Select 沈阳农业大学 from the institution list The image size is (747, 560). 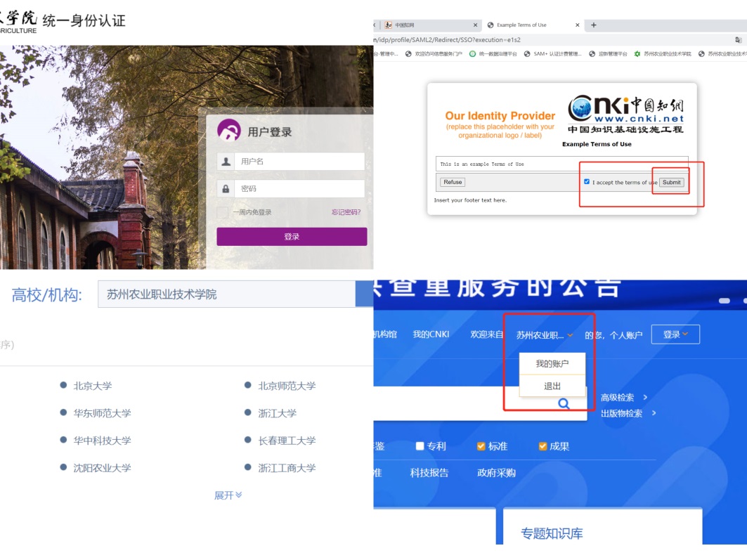click(102, 468)
